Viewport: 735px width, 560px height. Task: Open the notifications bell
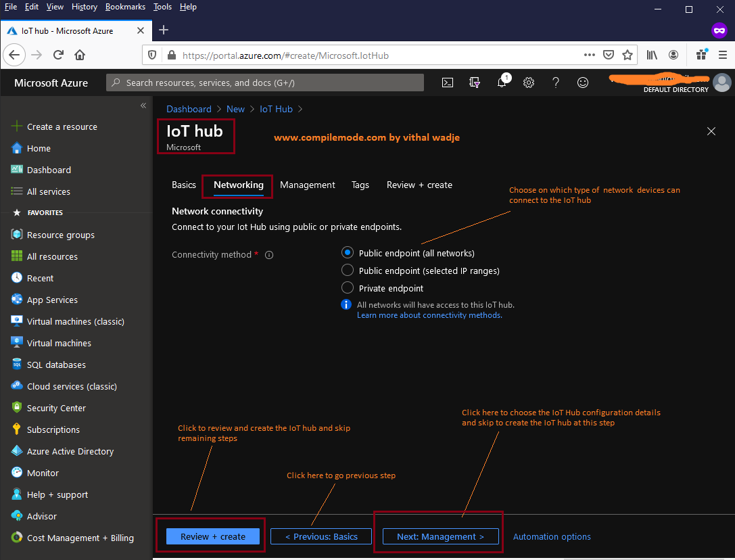tap(501, 82)
